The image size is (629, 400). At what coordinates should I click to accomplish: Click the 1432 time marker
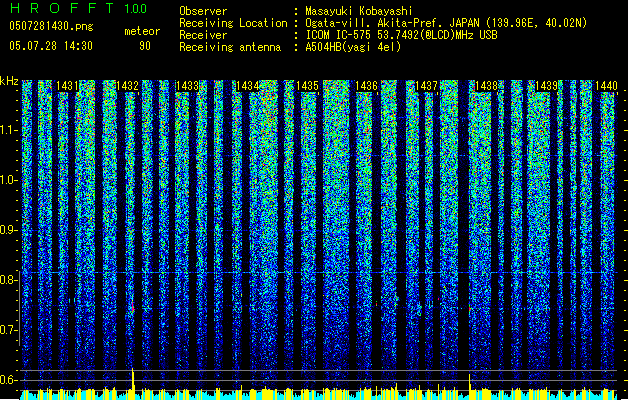[x=127, y=86]
